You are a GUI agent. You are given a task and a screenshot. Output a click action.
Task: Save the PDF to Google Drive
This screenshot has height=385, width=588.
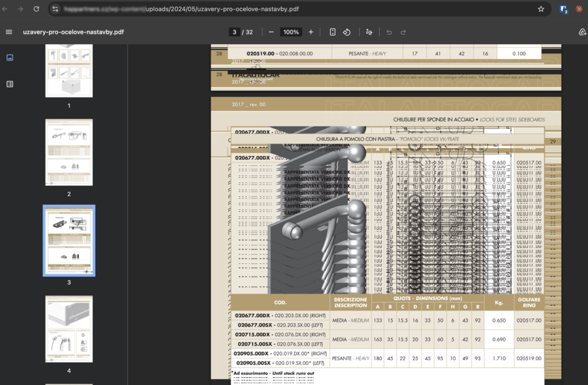[582, 32]
